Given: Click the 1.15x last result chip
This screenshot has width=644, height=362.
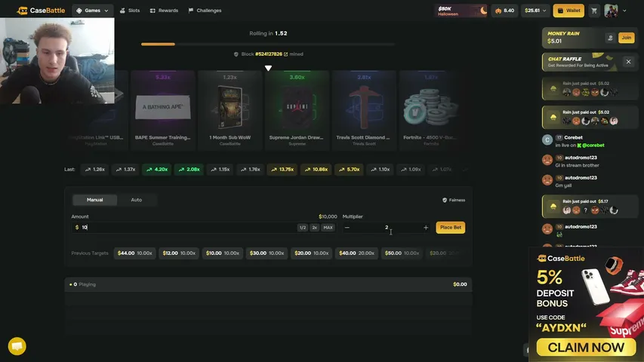Looking at the screenshot, I should 220,170.
